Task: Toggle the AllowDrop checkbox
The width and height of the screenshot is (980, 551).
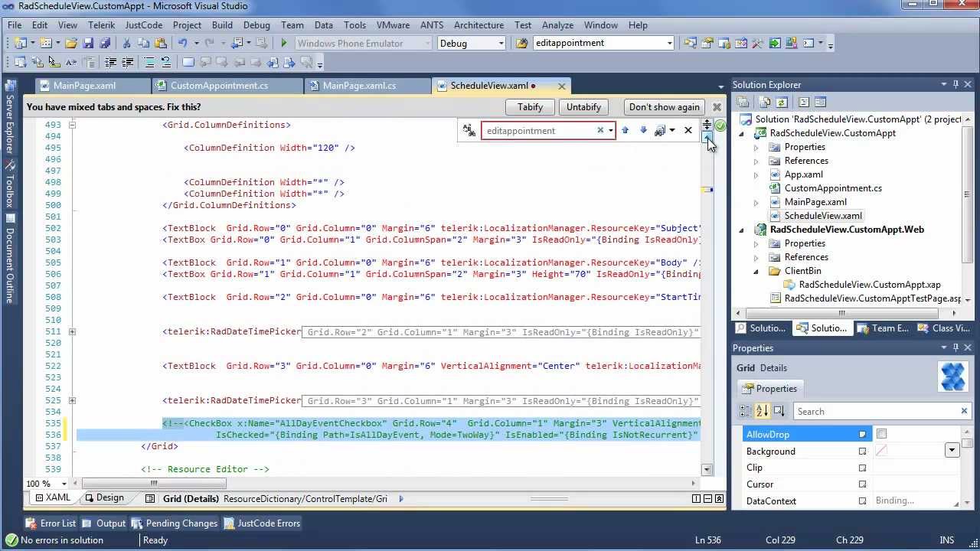Action: pos(881,434)
